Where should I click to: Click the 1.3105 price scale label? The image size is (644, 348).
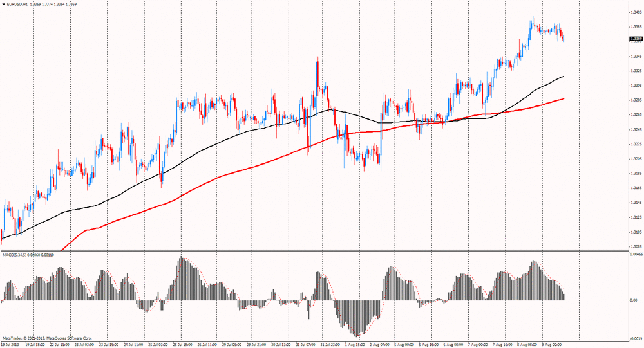(x=636, y=232)
